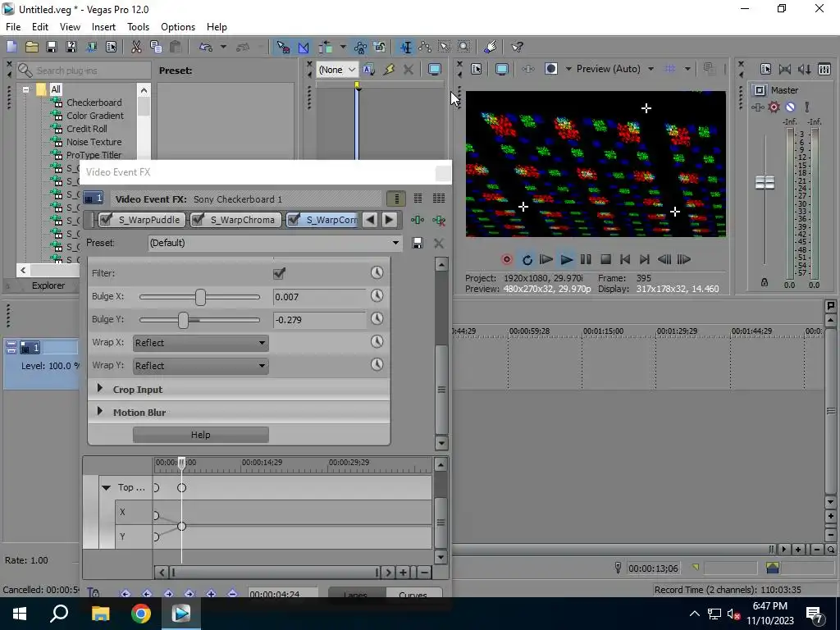Pause playback in the preview transport
840x630 pixels.
coord(586,260)
